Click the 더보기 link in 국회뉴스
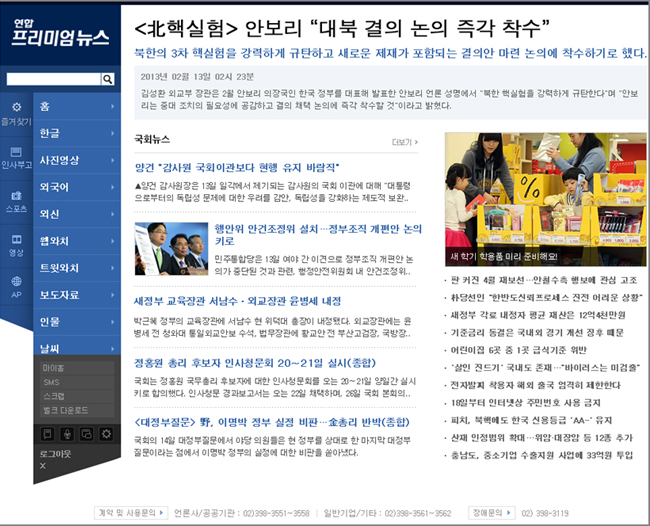Viewport: 650px width, 526px height. [x=405, y=142]
